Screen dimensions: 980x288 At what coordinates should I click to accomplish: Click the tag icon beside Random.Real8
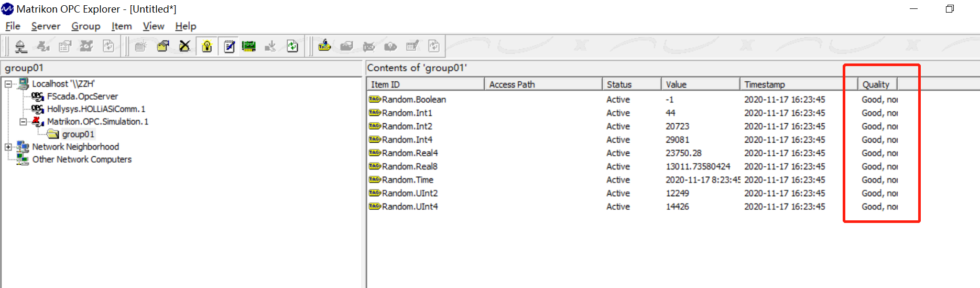(x=374, y=166)
